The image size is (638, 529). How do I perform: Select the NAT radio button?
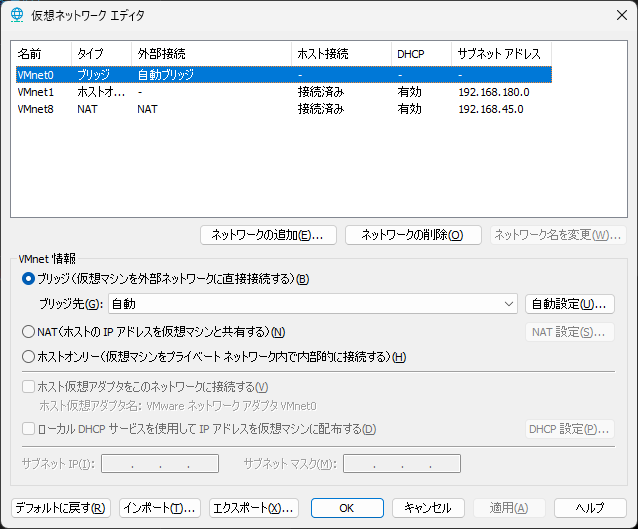28,332
